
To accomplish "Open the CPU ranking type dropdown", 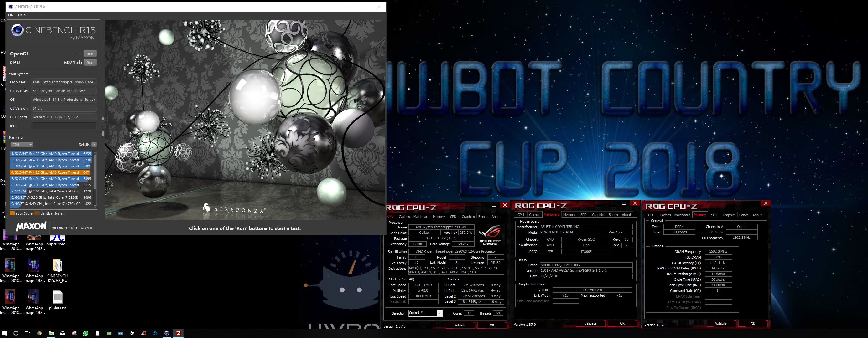I will [x=22, y=145].
